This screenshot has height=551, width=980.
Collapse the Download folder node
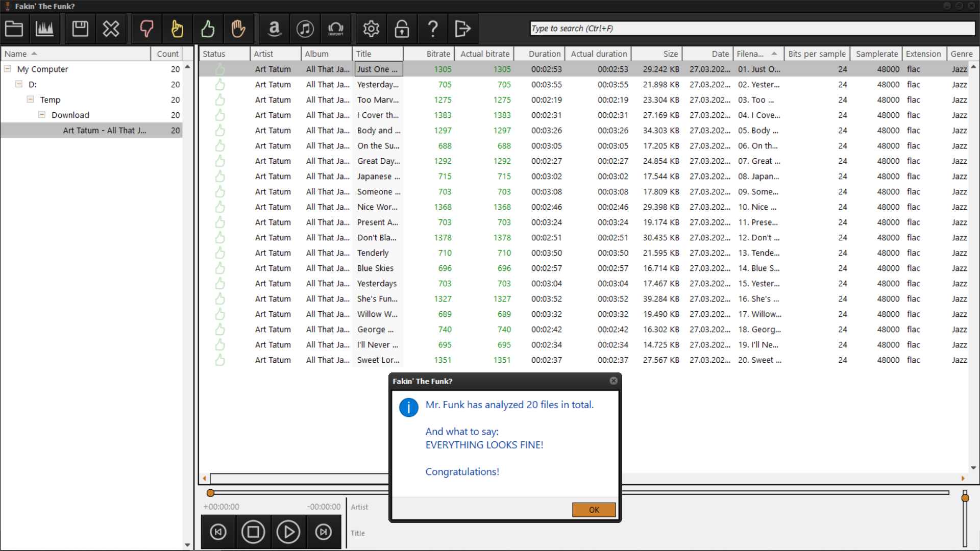pos(42,114)
